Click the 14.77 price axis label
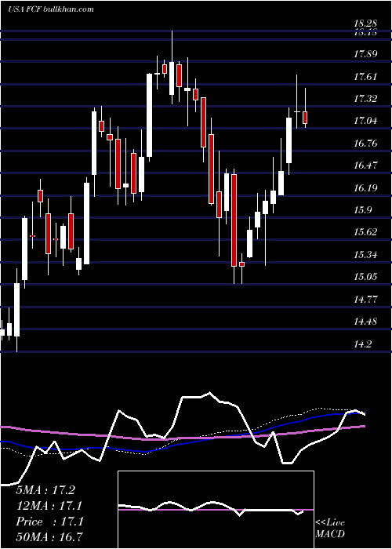The height and width of the screenshot is (549, 392). pos(365,299)
